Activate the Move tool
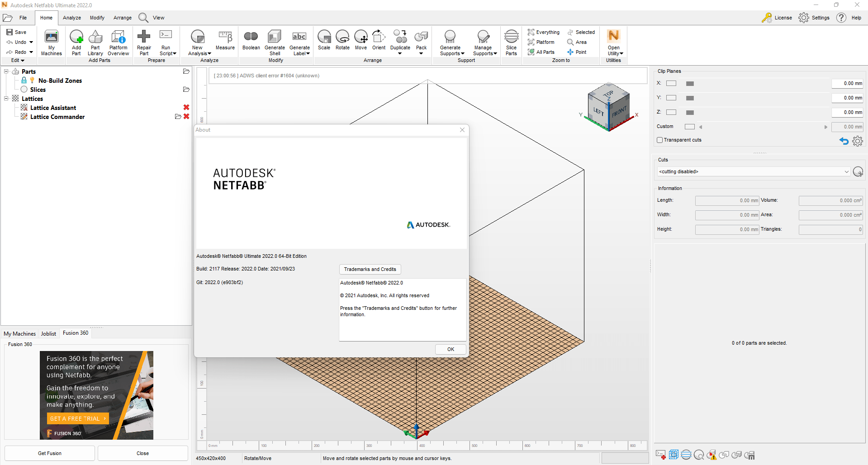The width and height of the screenshot is (868, 465). [361, 40]
